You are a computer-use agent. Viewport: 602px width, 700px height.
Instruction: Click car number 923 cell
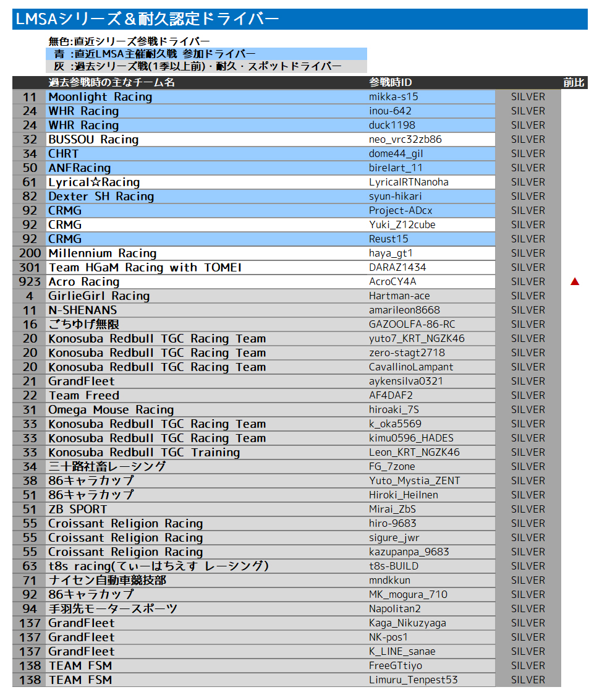coord(29,282)
